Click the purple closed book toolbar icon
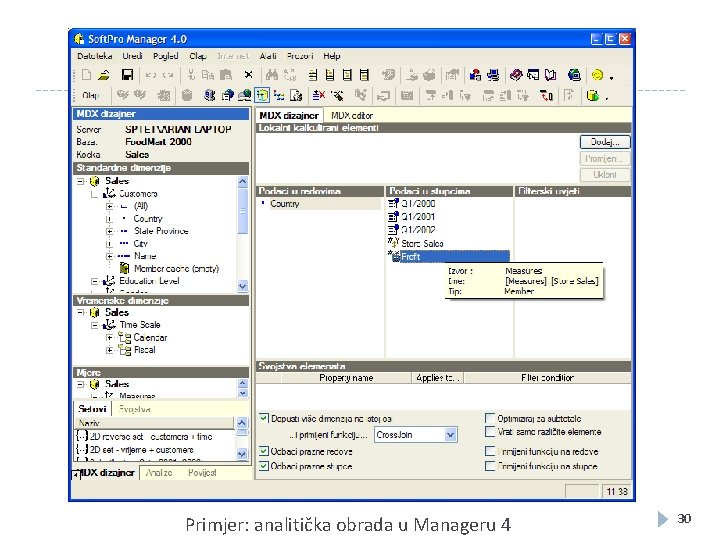The height and width of the screenshot is (540, 720). (516, 75)
